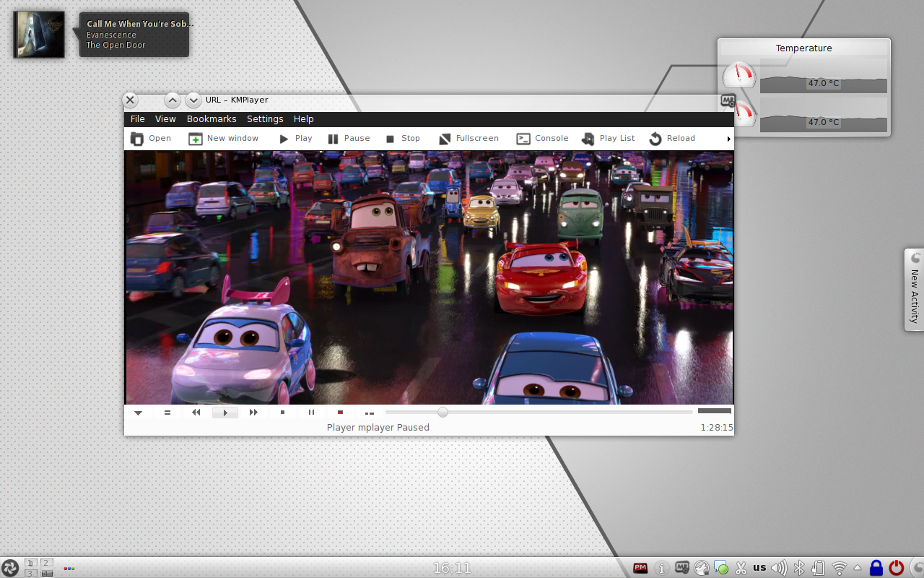The height and width of the screenshot is (578, 924).
Task: Open the volume speaker tray icon
Action: pos(779,568)
